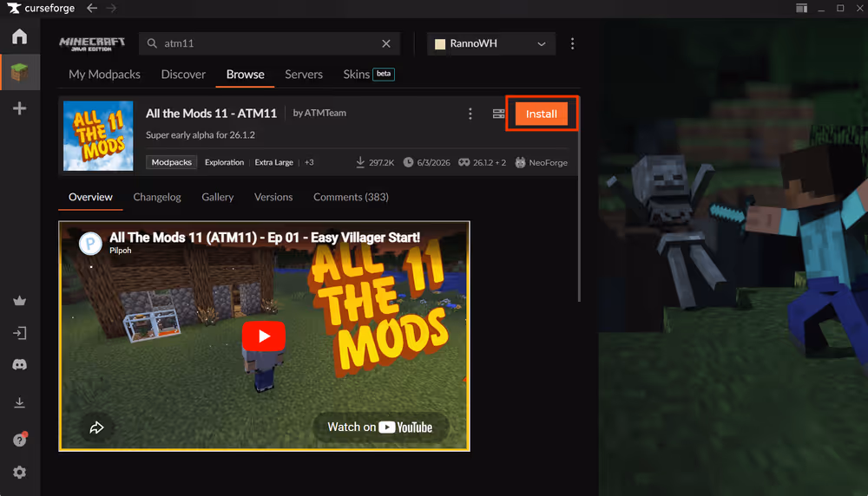Install the All the Mods 11 modpack
Image resolution: width=868 pixels, height=496 pixels.
[x=542, y=114]
